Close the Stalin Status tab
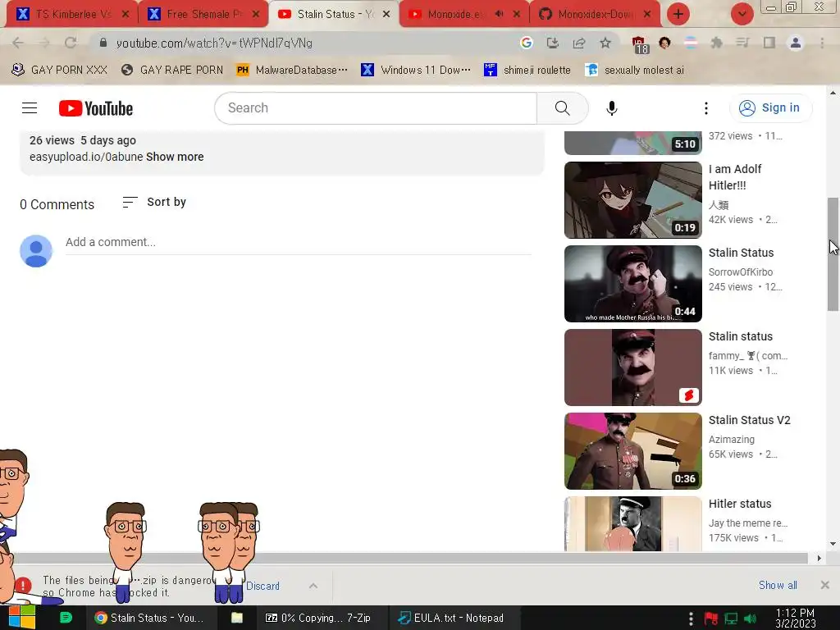The image size is (840, 630). (386, 14)
